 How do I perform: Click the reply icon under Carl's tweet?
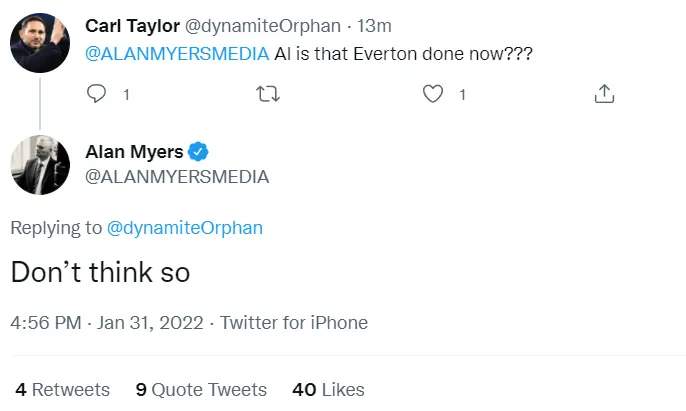click(x=97, y=94)
